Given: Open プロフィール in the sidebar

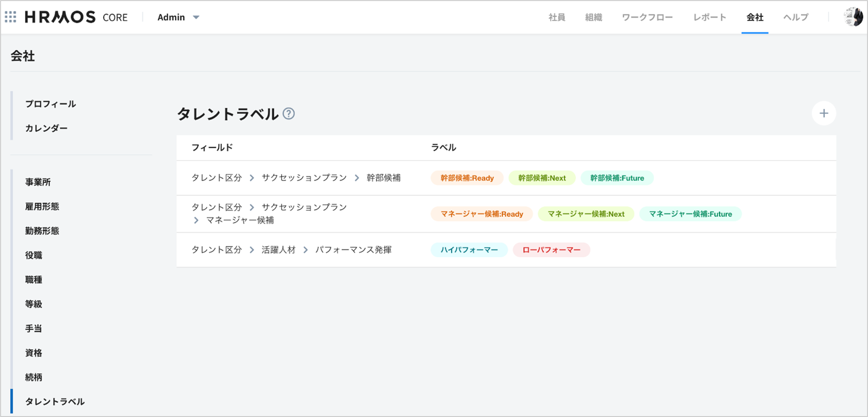Looking at the screenshot, I should [x=50, y=104].
